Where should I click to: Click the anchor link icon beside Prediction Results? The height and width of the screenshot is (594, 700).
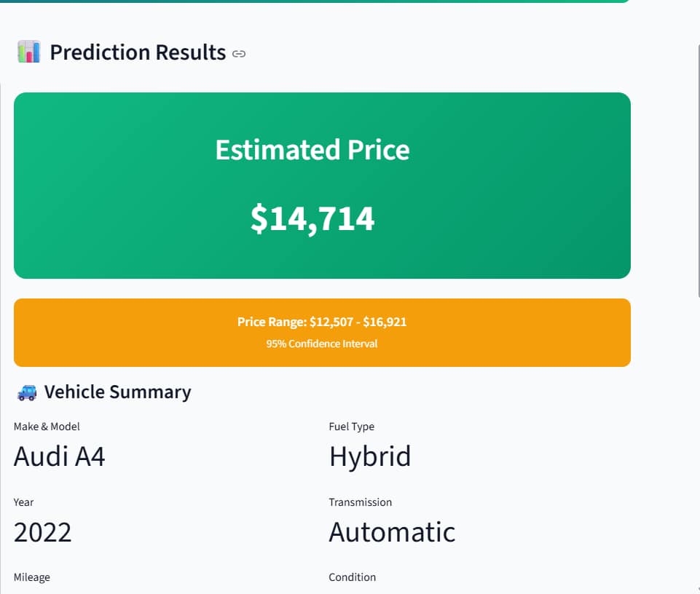point(239,53)
